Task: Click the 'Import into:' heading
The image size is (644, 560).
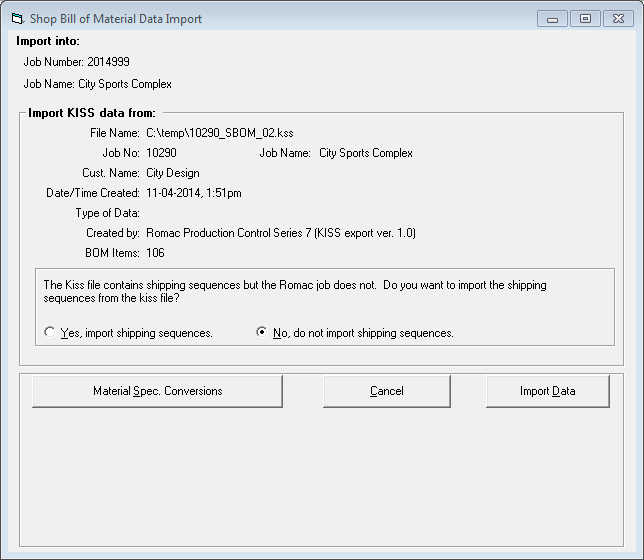Action: [48, 41]
